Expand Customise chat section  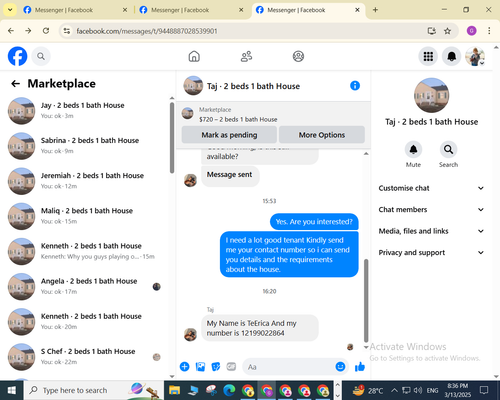pos(431,188)
